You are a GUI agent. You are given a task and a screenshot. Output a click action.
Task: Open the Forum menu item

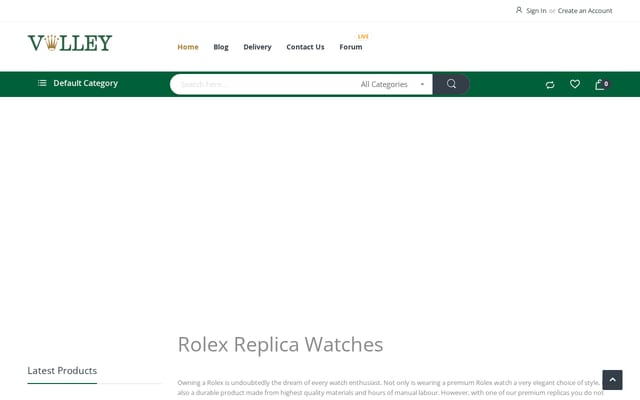click(351, 47)
